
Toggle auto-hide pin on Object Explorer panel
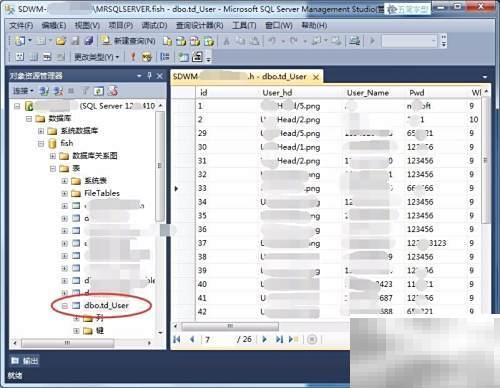click(149, 76)
